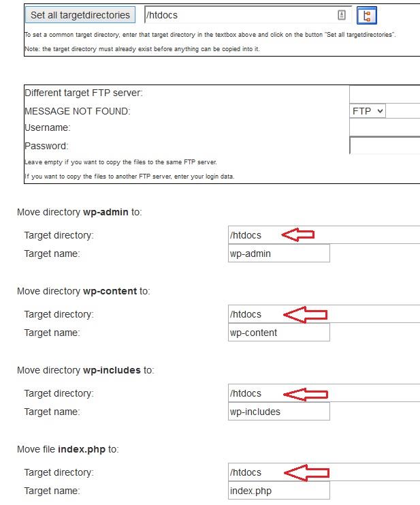Click the wp-content Target name field
This screenshot has height=505, width=420.
(279, 333)
